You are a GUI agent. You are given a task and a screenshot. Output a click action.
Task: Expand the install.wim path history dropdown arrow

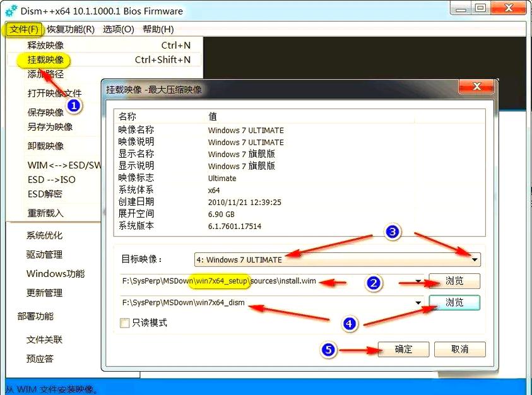[418, 281]
